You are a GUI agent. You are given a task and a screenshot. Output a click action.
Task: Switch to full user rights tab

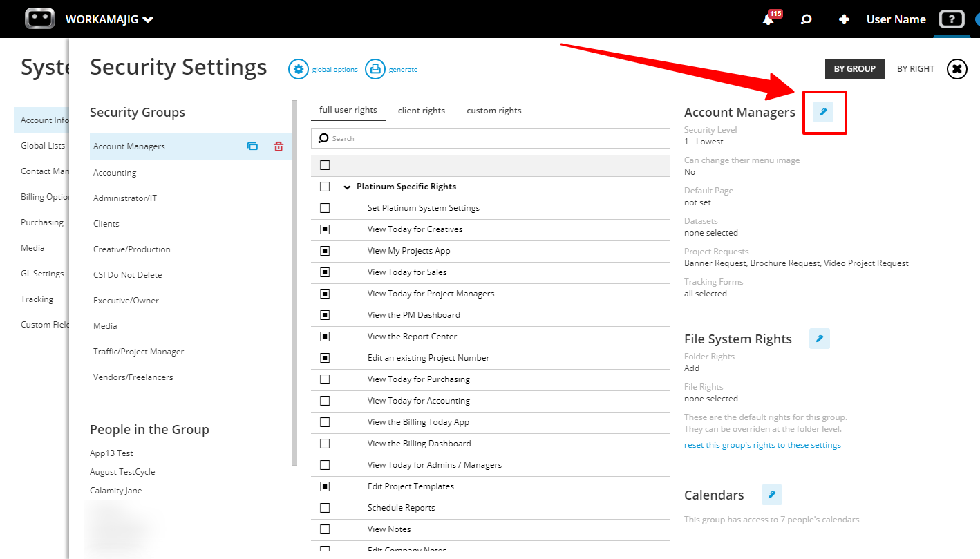click(348, 110)
